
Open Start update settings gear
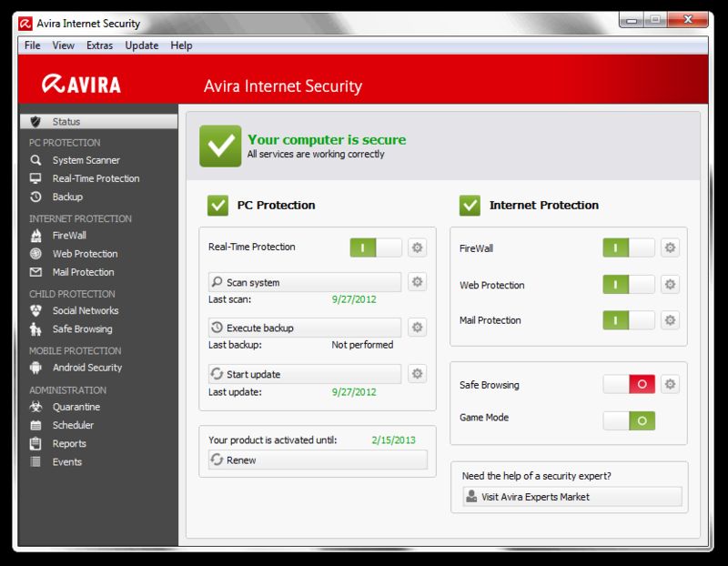point(418,373)
